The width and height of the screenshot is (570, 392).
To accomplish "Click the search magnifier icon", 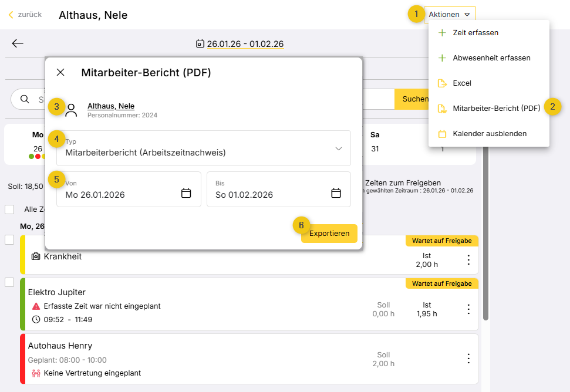I will click(25, 99).
